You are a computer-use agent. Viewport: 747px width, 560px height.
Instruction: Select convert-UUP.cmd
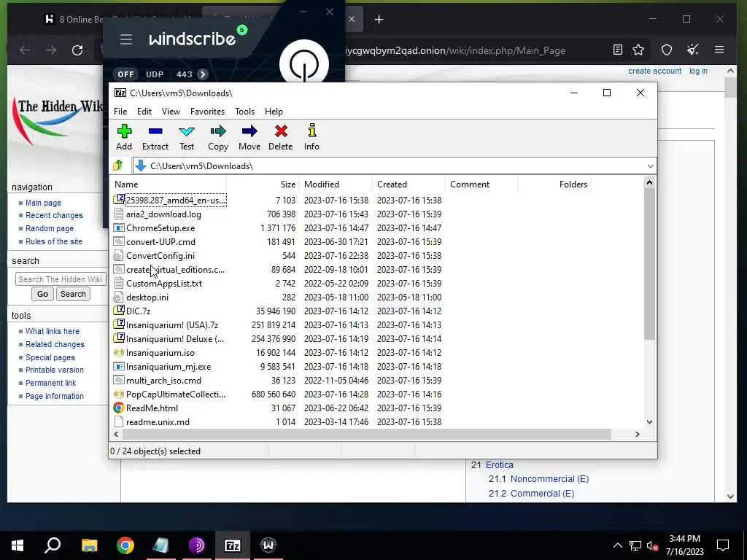(x=160, y=242)
